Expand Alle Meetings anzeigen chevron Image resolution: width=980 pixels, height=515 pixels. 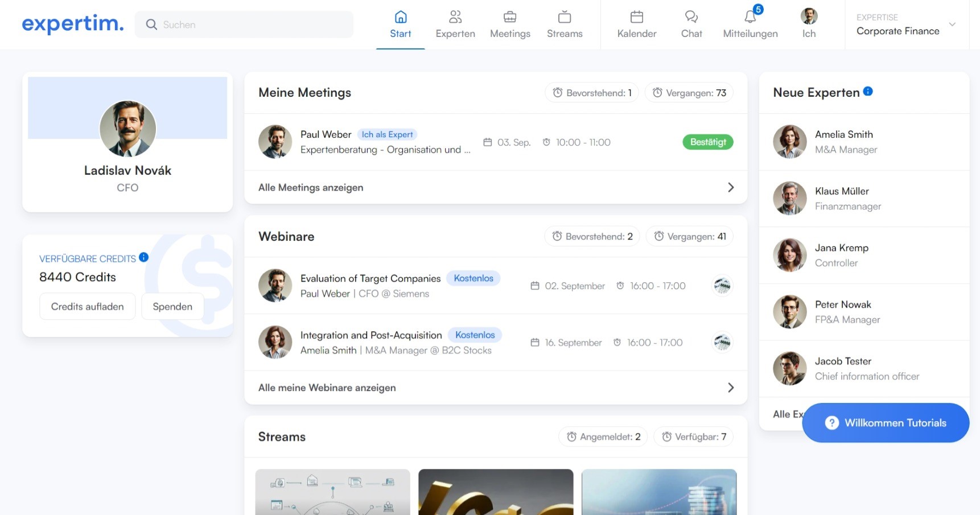(731, 187)
